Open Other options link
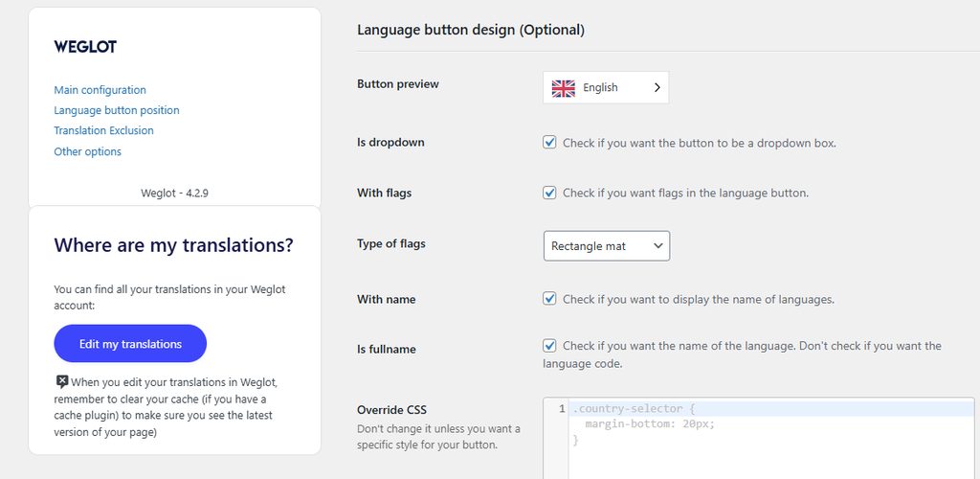 [x=87, y=151]
